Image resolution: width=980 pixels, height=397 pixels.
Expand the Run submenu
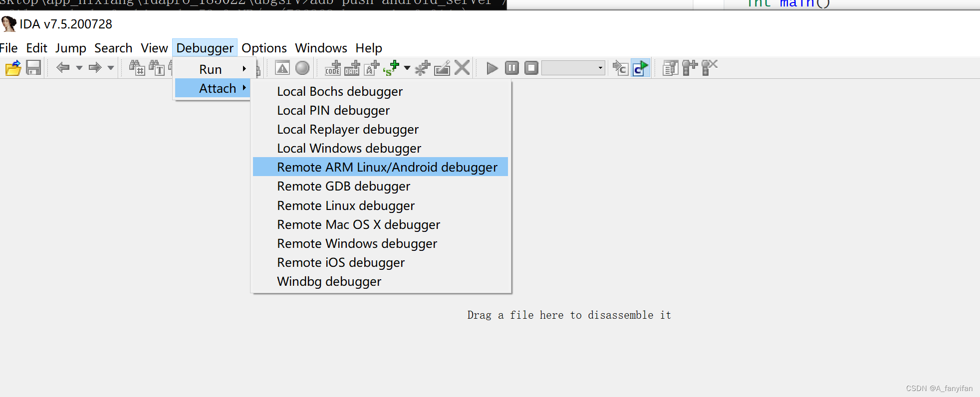[213, 69]
